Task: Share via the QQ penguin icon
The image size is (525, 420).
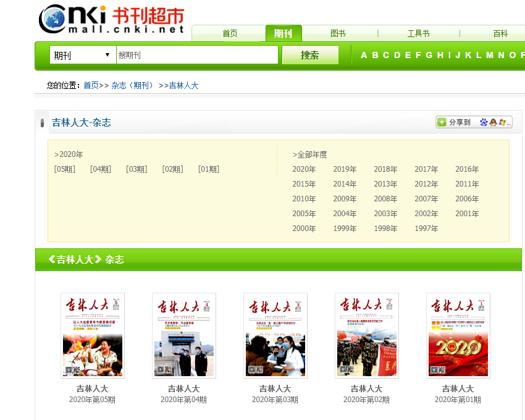Action: pos(493,122)
